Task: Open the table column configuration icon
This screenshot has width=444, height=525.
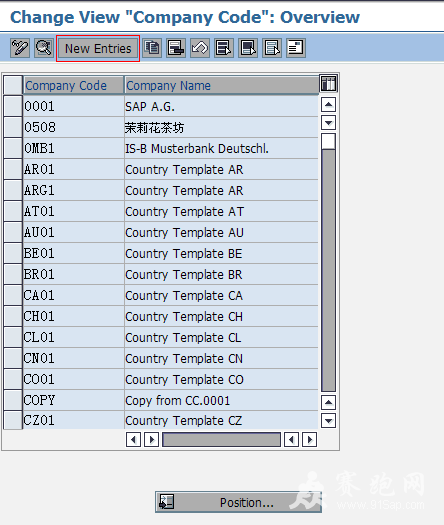Action: (x=328, y=84)
